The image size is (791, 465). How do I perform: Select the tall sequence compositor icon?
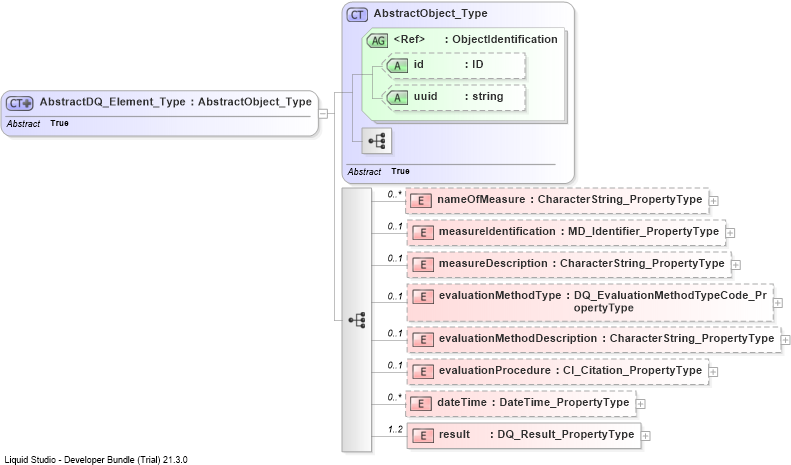point(357,320)
